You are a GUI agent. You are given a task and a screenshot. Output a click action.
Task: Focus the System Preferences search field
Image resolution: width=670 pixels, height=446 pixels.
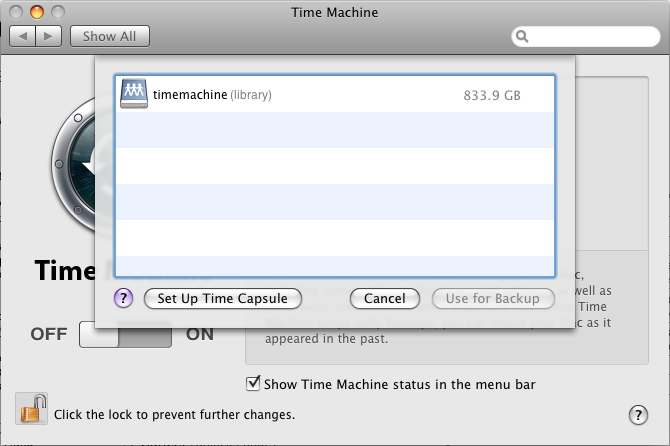click(586, 37)
